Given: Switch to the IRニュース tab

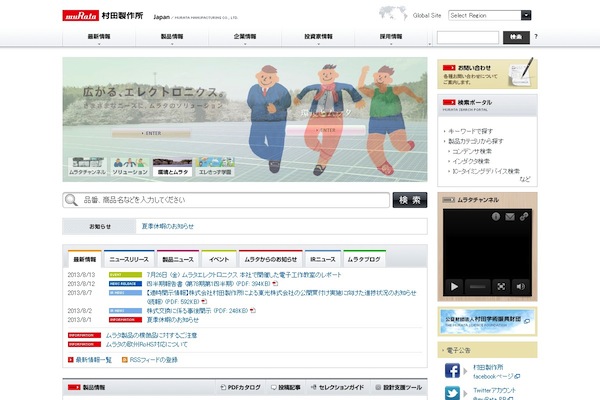Looking at the screenshot, I should tap(323, 259).
